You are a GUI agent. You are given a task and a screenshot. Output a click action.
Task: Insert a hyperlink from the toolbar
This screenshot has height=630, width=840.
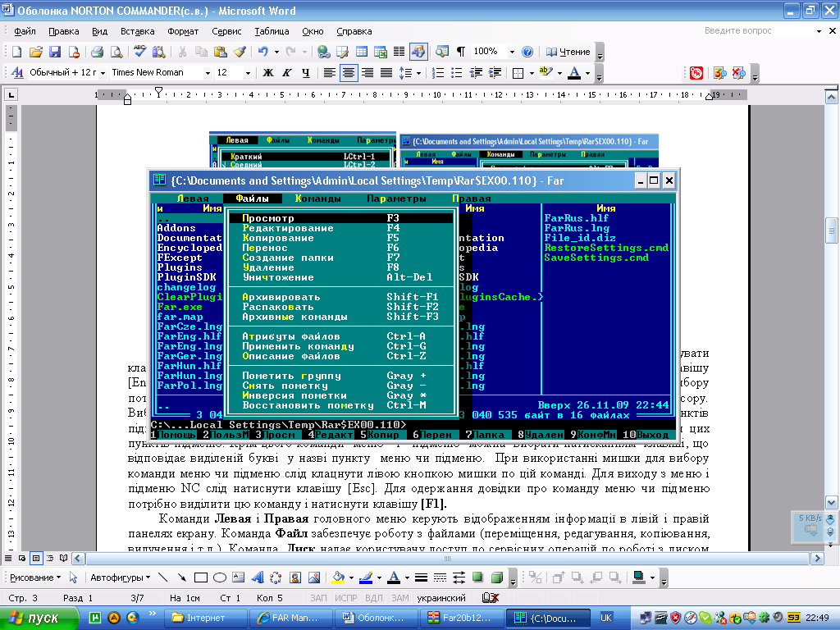click(323, 52)
